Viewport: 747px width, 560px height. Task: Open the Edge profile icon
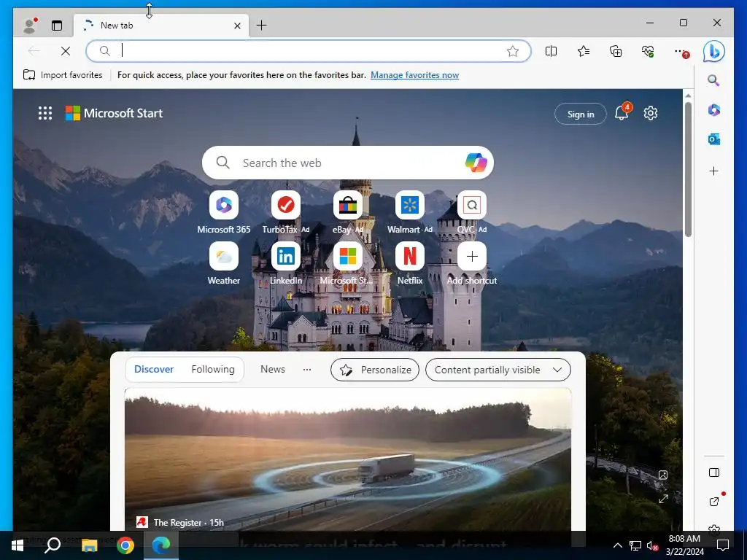click(x=30, y=26)
